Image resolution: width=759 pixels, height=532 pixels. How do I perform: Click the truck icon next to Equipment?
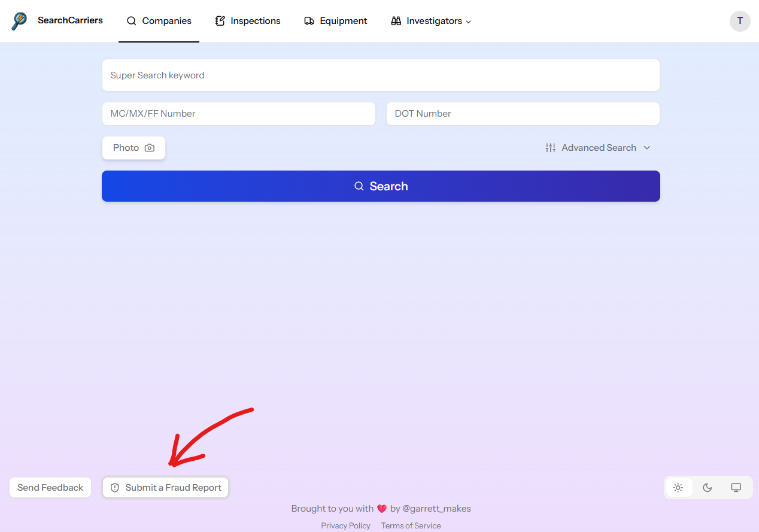point(309,20)
